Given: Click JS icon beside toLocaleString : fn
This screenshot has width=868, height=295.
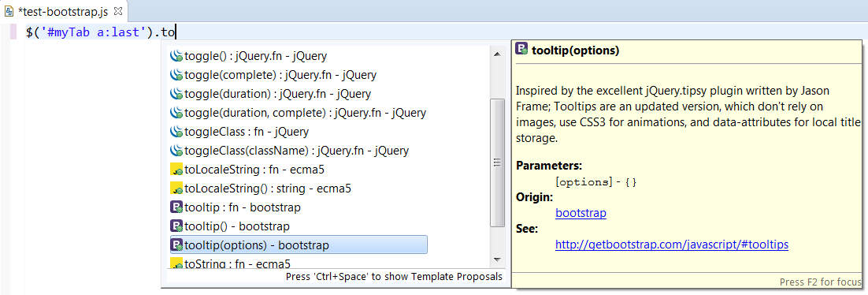Looking at the screenshot, I should (x=176, y=169).
